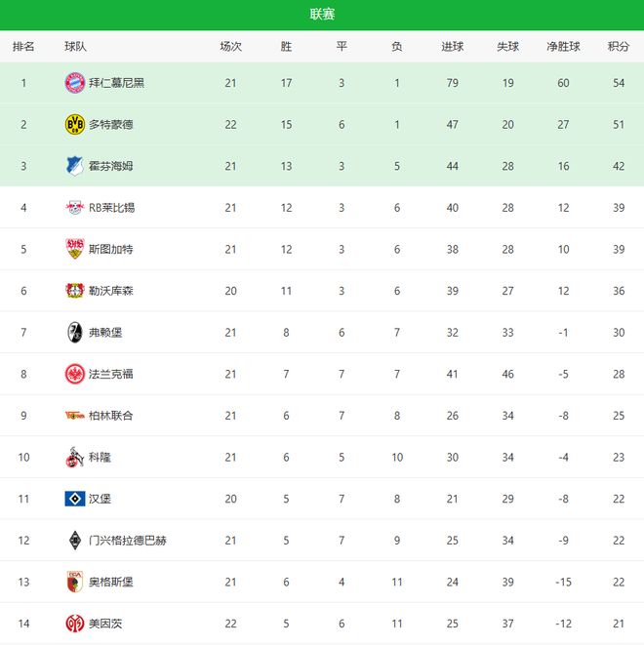644x645 pixels.
Task: Click the Union Berlin logo
Action: pyautogui.click(x=74, y=415)
